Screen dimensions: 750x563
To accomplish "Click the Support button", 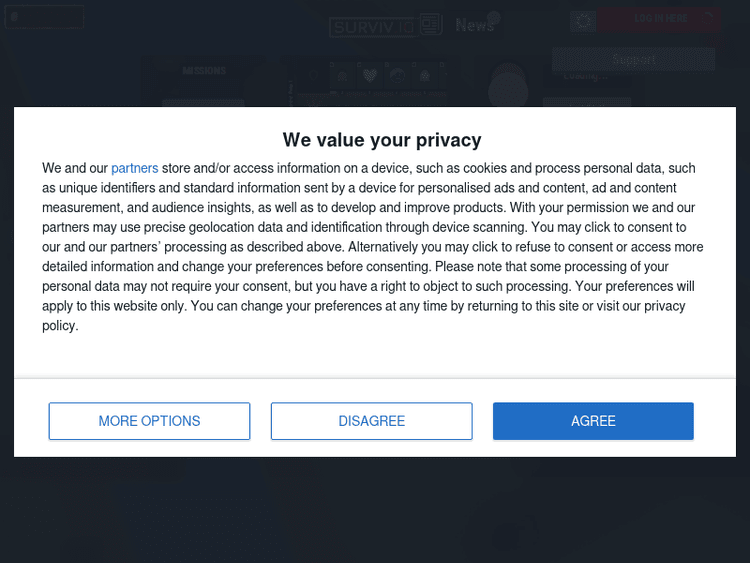I will coord(633,59).
